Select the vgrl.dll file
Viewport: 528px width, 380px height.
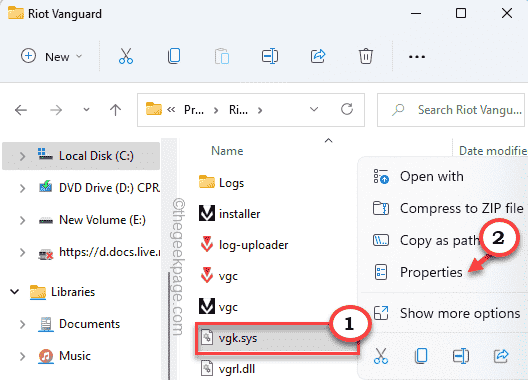pos(228,369)
